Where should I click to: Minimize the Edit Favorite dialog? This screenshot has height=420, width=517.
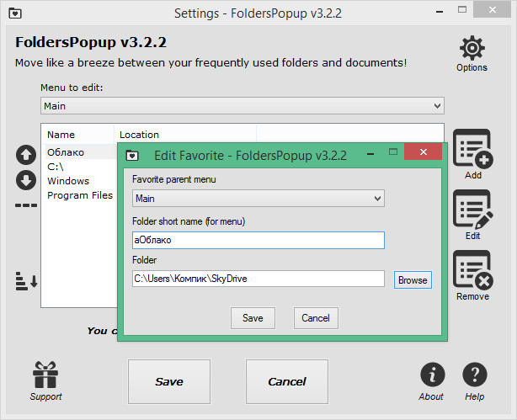(x=370, y=153)
